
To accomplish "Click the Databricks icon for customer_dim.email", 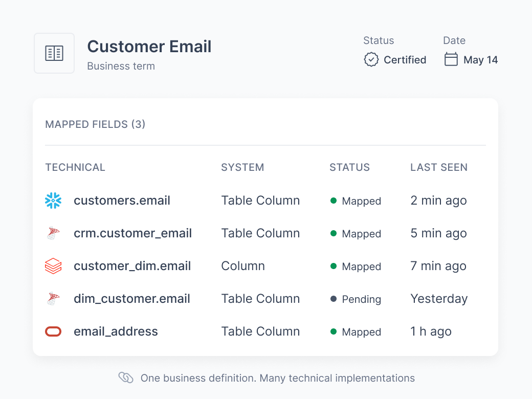I will [x=53, y=266].
